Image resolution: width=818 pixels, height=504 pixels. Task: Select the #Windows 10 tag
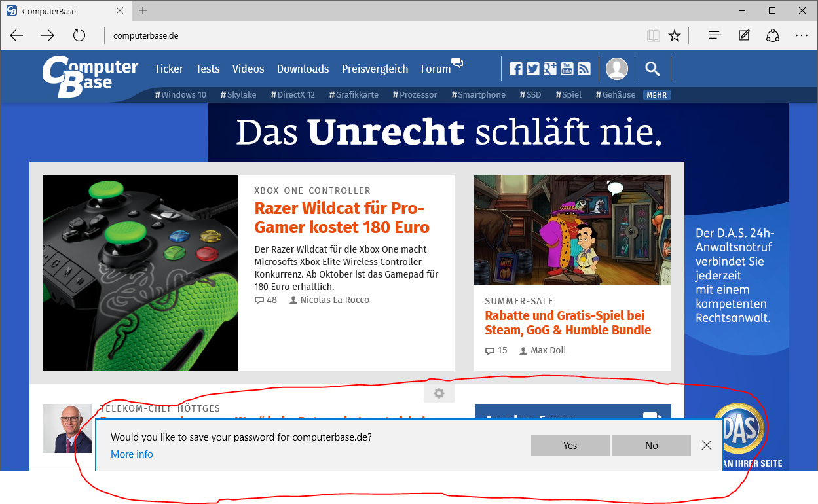pyautogui.click(x=181, y=95)
